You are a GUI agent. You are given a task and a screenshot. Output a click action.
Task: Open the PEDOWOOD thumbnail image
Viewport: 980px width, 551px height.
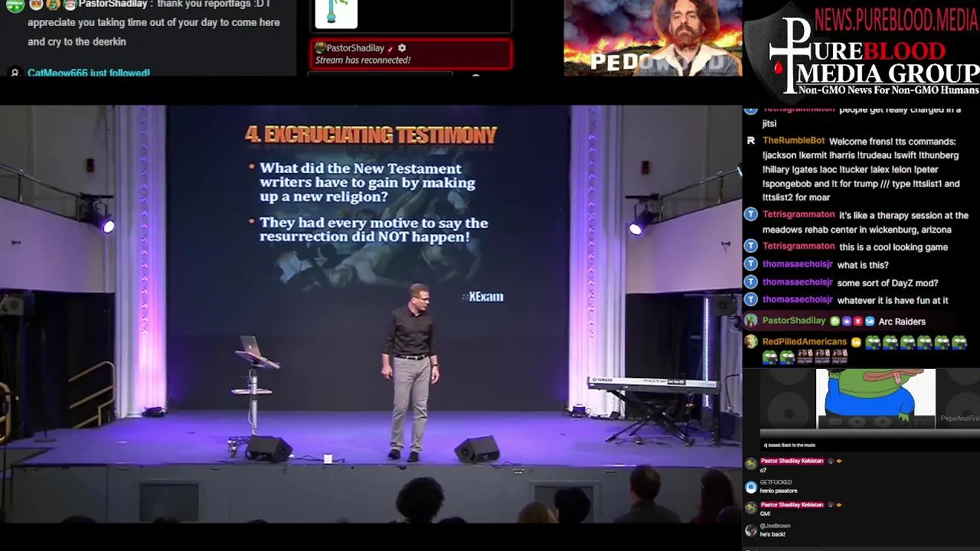[653, 37]
